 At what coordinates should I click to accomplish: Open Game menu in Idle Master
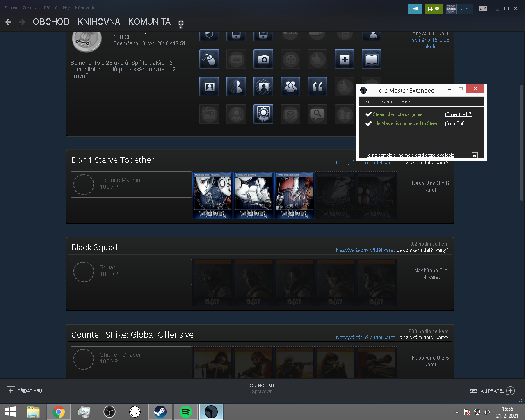387,102
